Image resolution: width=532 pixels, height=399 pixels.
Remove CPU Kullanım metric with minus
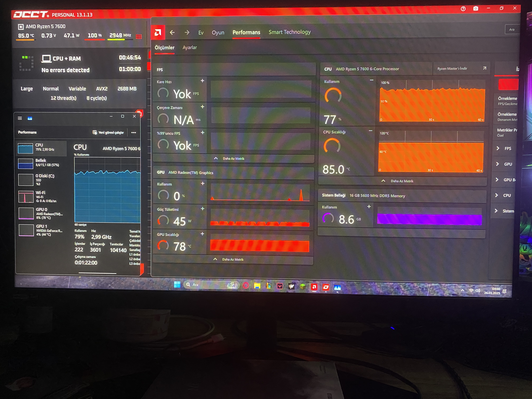pyautogui.click(x=371, y=80)
